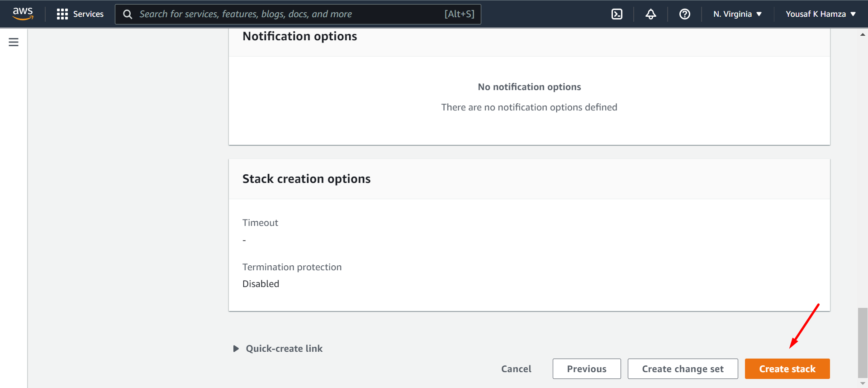
Task: Click the Cancel button
Action: pyautogui.click(x=516, y=369)
